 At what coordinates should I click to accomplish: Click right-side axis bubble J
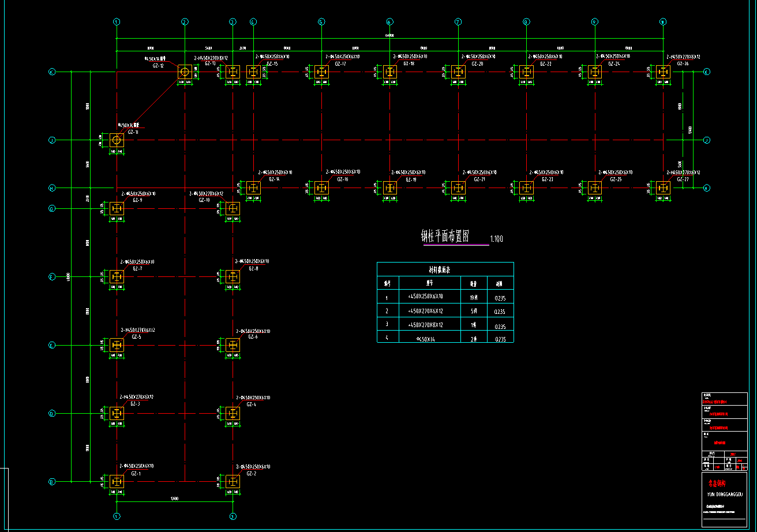coord(706,140)
